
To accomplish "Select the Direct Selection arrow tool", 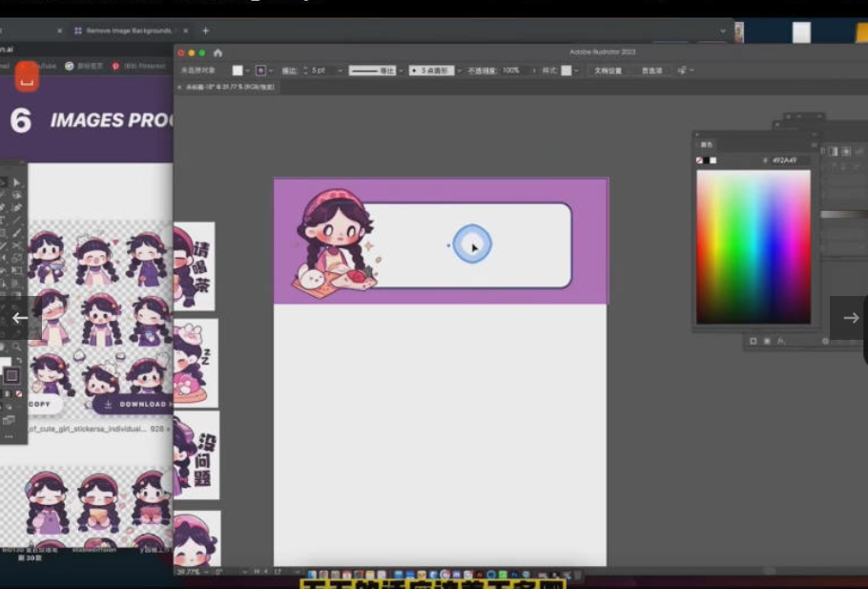I will coord(17,181).
